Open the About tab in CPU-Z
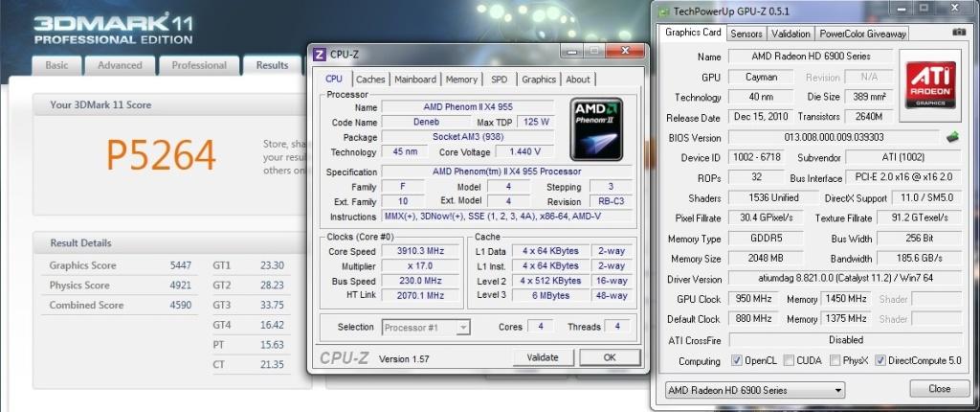This screenshot has width=980, height=412. coord(577,79)
